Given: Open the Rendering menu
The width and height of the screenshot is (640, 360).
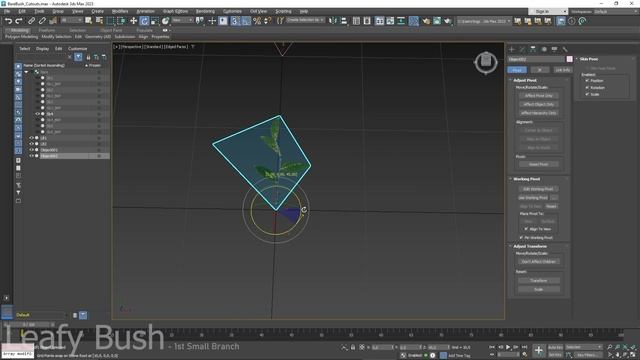Looking at the screenshot, I should tap(205, 11).
